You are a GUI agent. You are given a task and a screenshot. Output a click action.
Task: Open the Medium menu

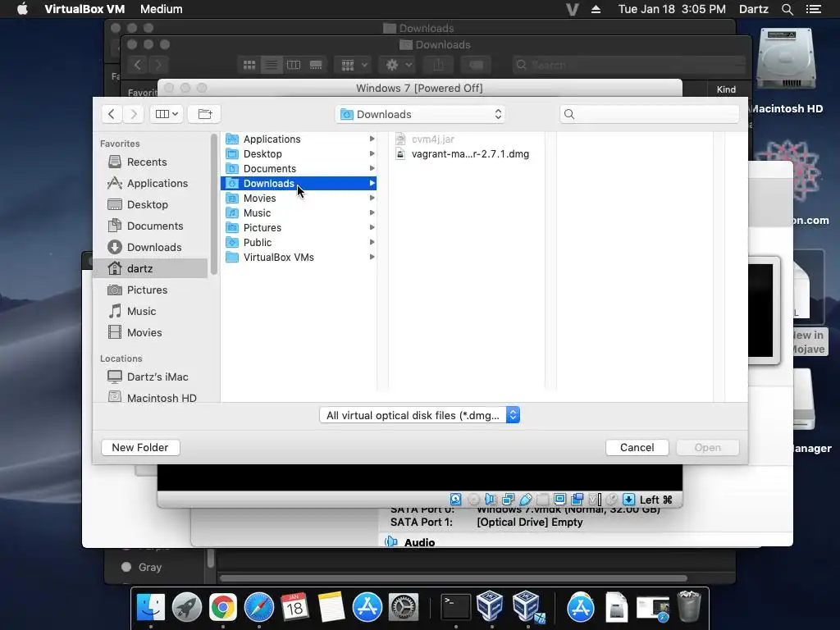click(x=162, y=9)
